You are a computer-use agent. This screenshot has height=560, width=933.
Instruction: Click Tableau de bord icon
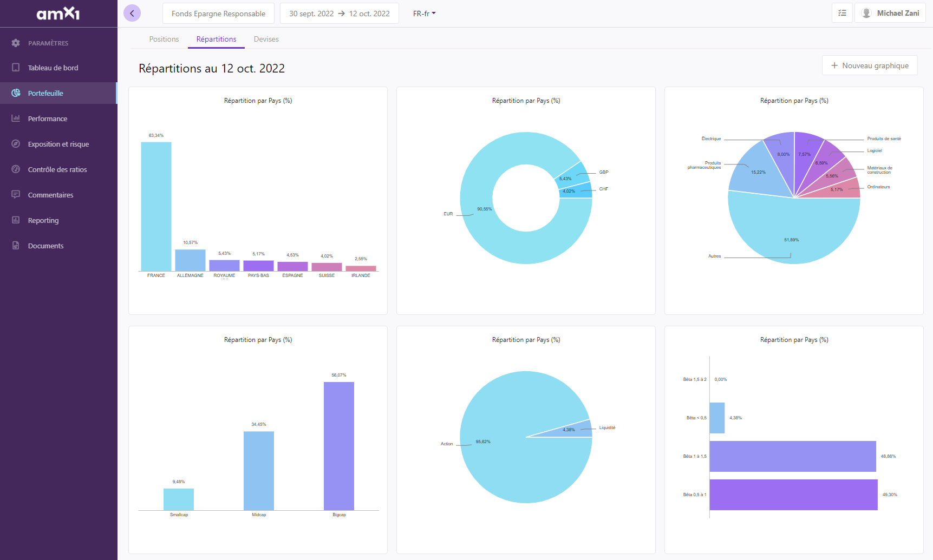(16, 68)
